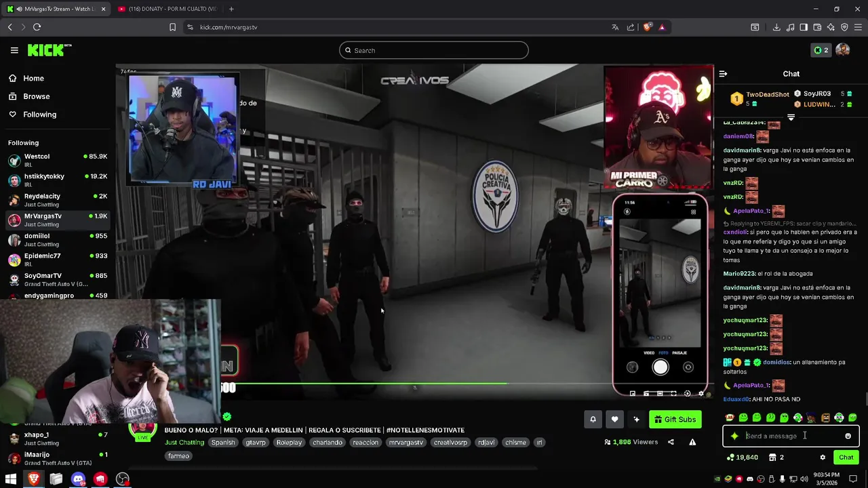Open domiliol channel in the Following list
The image size is (868, 488).
pyautogui.click(x=58, y=239)
